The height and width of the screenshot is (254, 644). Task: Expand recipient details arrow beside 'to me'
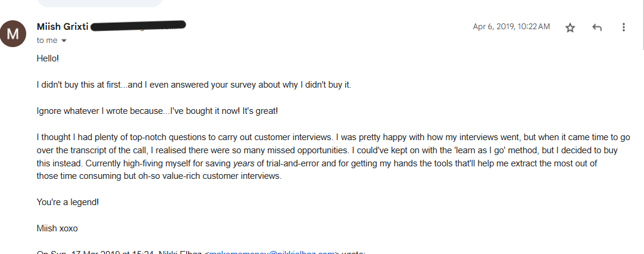(x=64, y=41)
